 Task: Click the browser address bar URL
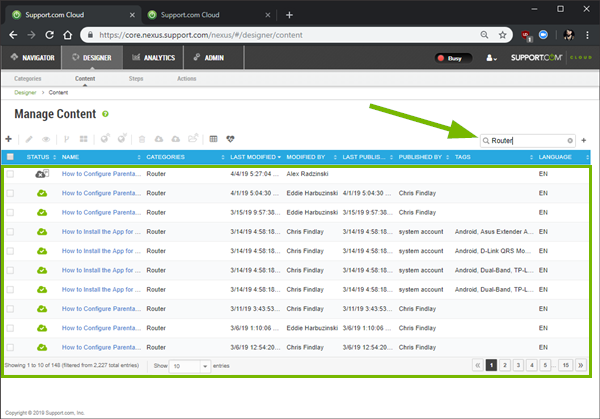pyautogui.click(x=201, y=35)
